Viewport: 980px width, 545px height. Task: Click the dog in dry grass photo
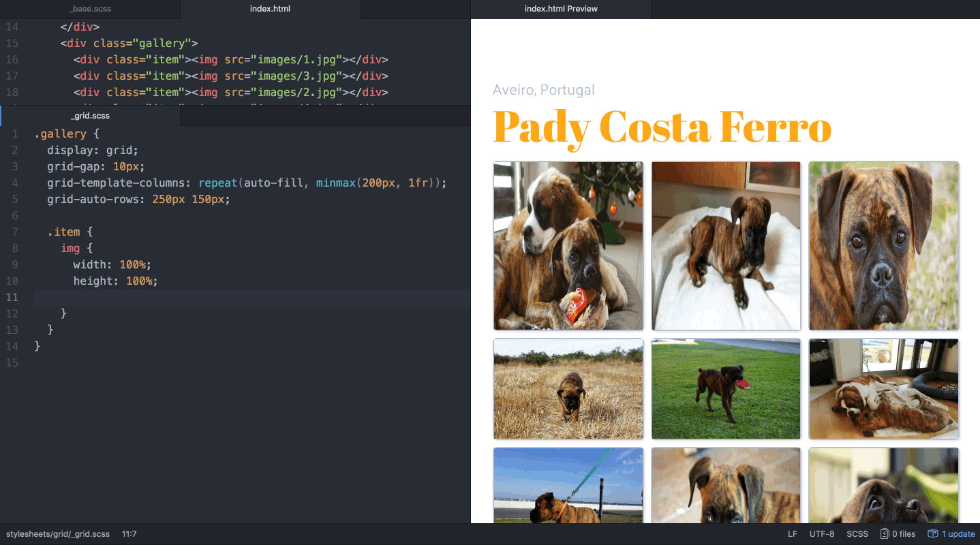568,389
